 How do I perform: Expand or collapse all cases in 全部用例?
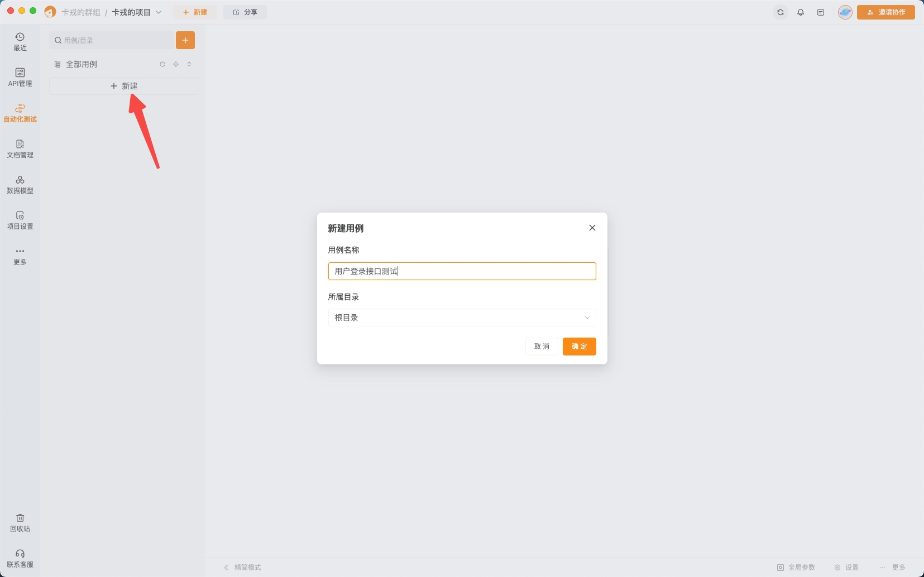pos(189,64)
